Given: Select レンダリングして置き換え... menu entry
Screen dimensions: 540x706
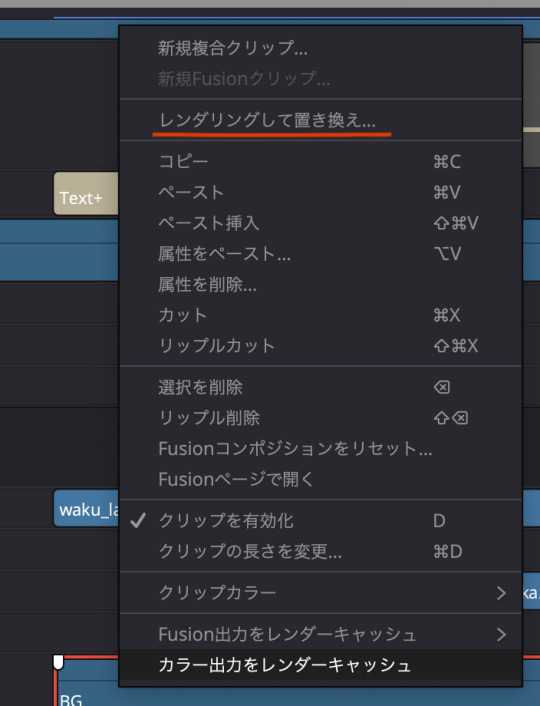Looking at the screenshot, I should (x=320, y=120).
